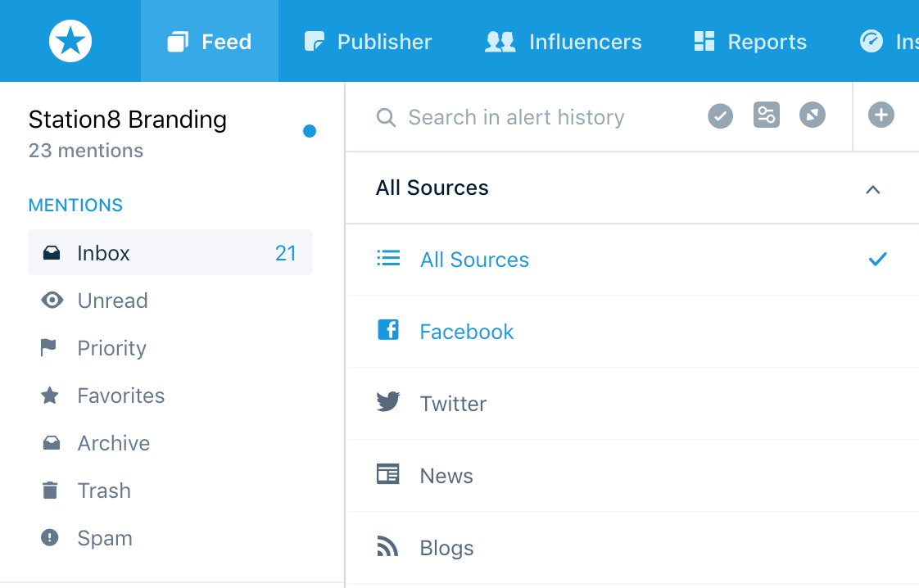Viewport: 919px width, 588px height.
Task: Click the sort order compass icon
Action: [813, 115]
